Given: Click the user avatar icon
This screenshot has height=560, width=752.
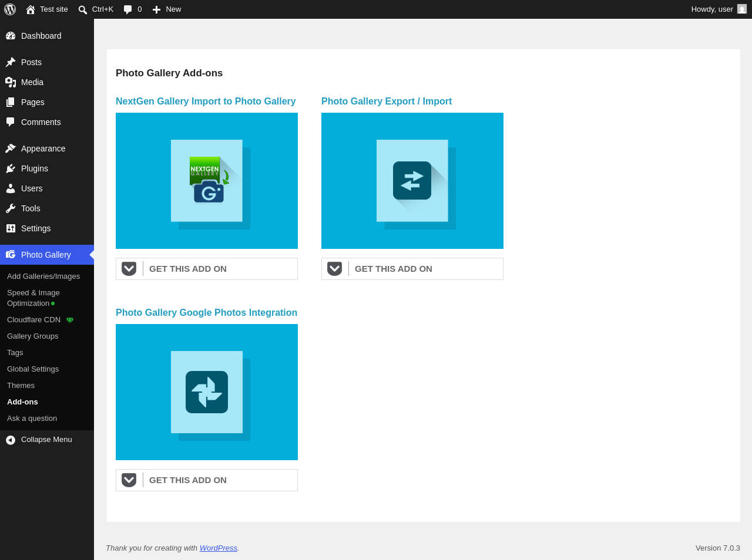Looking at the screenshot, I should click(742, 9).
